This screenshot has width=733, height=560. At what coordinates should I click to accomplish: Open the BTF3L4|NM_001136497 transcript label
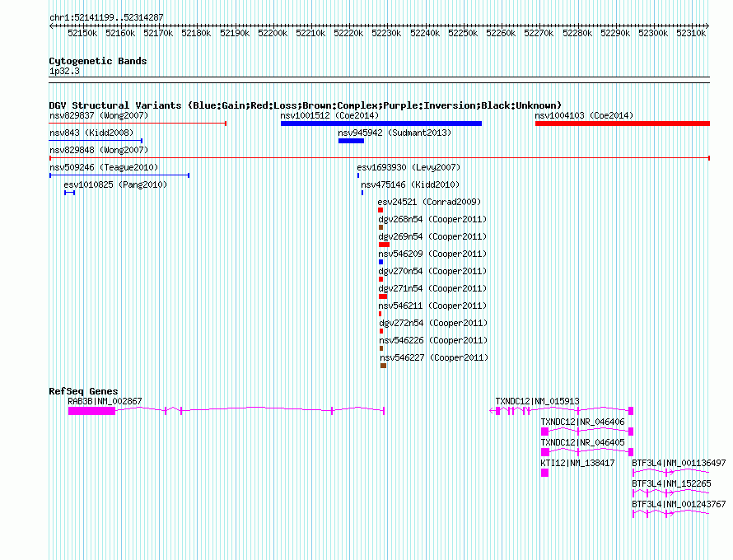point(679,463)
